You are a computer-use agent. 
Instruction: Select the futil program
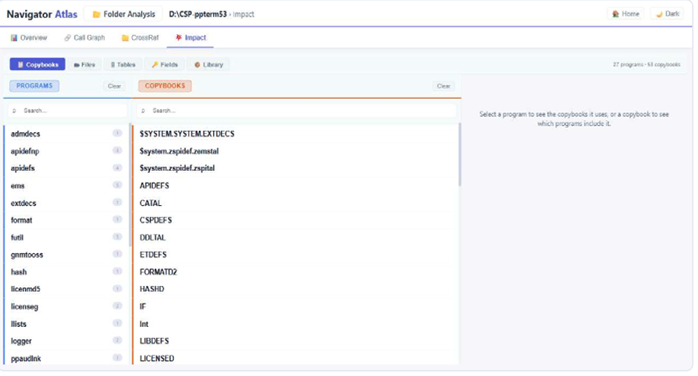point(67,237)
